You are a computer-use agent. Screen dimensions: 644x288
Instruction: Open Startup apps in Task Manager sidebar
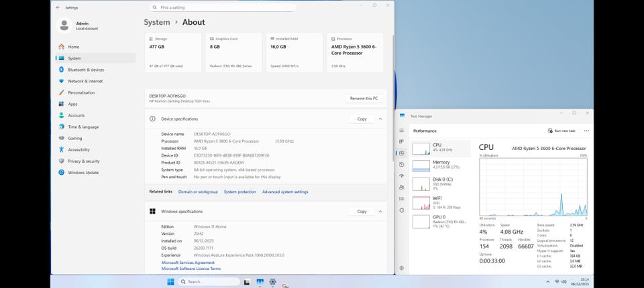pos(402,175)
